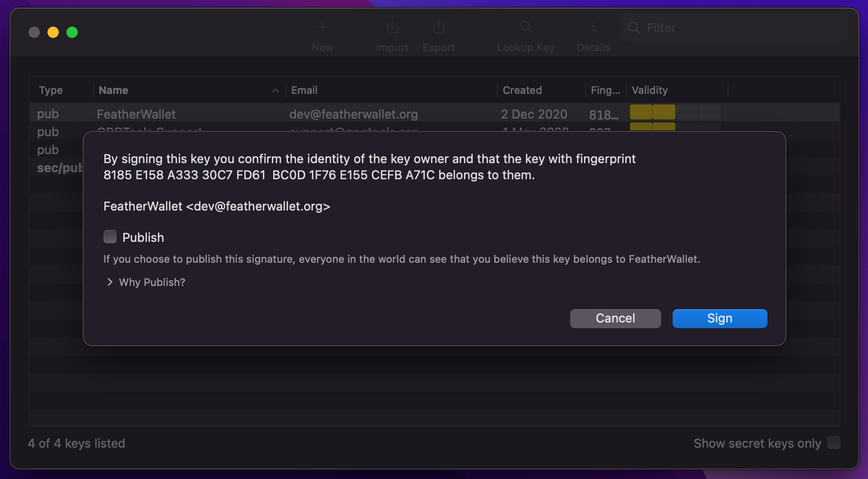Click the Export share icon
The width and height of the screenshot is (868, 479).
pos(439,27)
